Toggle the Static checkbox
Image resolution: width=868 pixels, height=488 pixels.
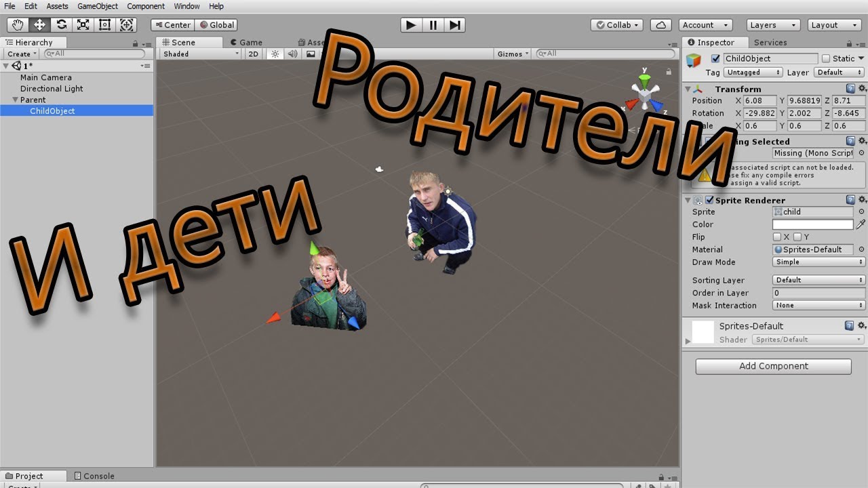(x=825, y=58)
